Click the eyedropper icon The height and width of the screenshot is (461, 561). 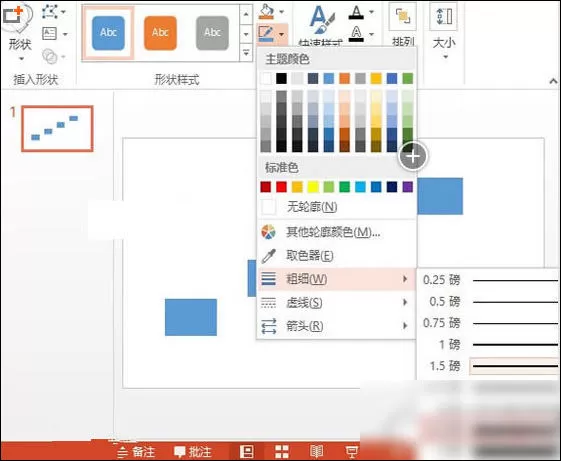click(268, 256)
